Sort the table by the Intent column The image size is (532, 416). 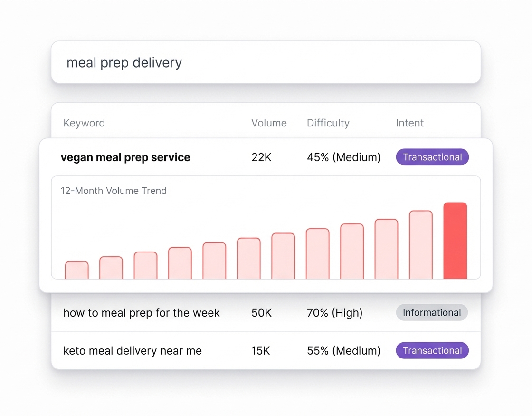coord(409,123)
